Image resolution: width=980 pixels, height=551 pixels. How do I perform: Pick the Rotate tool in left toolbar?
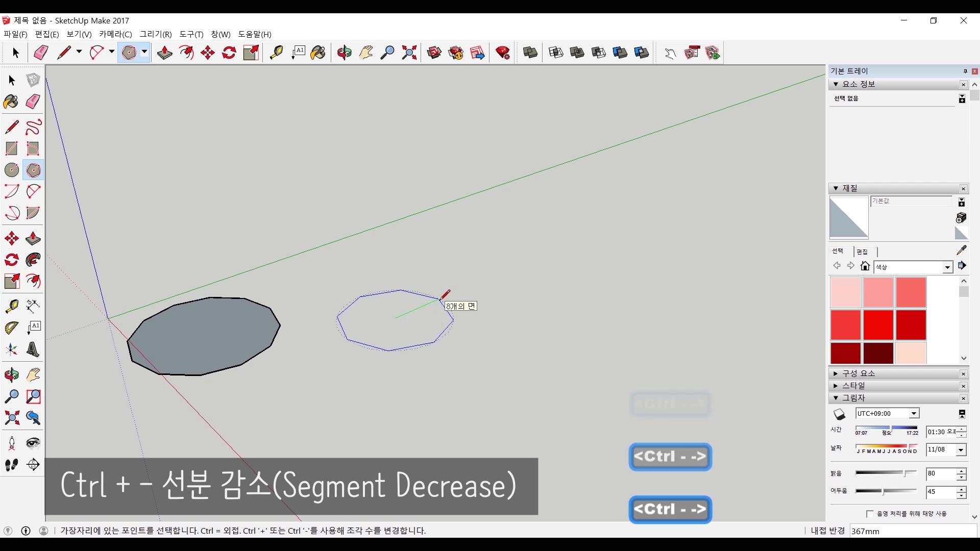click(x=11, y=260)
